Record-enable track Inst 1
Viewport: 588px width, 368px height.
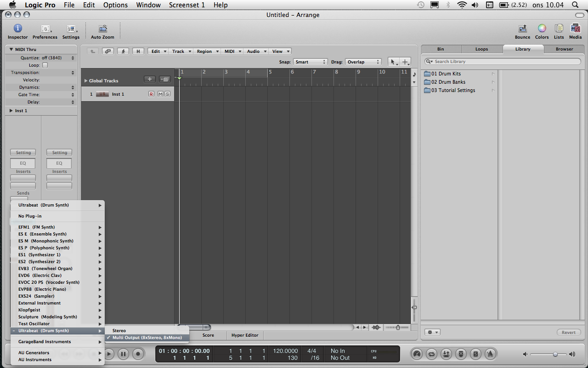pyautogui.click(x=151, y=94)
